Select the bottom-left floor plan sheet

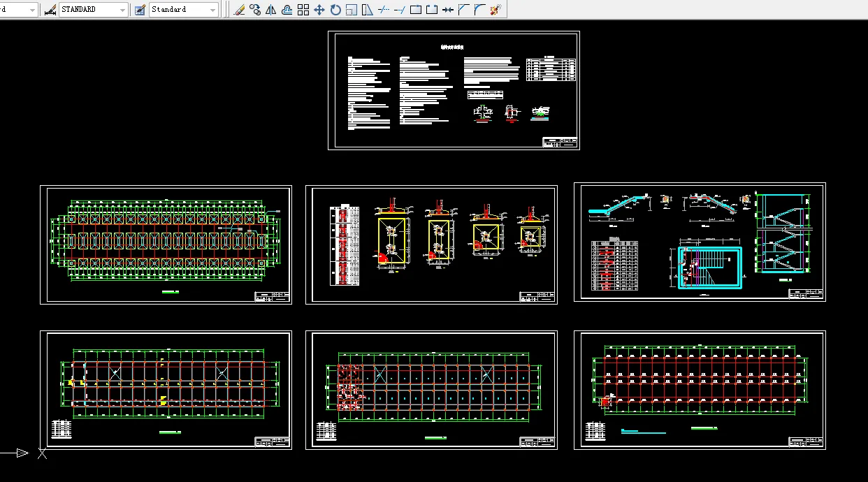pyautogui.click(x=166, y=390)
